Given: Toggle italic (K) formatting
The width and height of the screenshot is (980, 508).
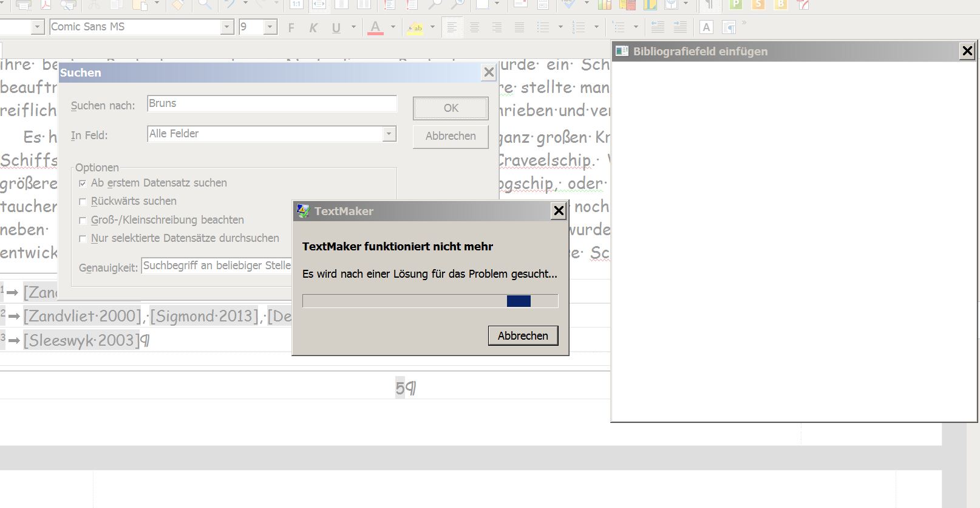Looking at the screenshot, I should [x=313, y=27].
